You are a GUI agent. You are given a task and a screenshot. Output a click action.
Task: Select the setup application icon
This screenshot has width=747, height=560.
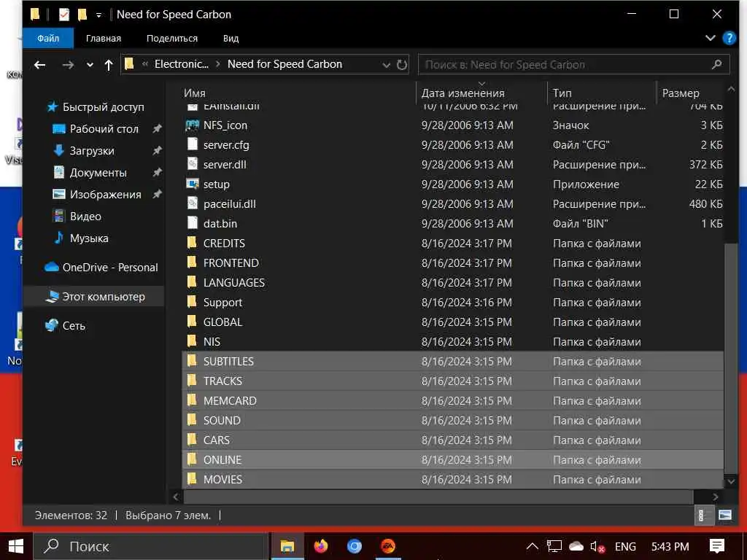(x=192, y=184)
